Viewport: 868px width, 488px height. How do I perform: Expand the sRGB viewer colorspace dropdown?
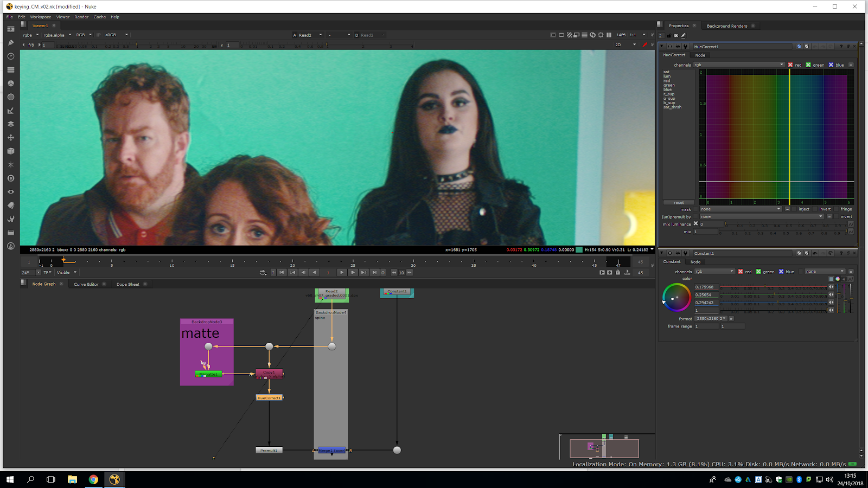(117, 35)
